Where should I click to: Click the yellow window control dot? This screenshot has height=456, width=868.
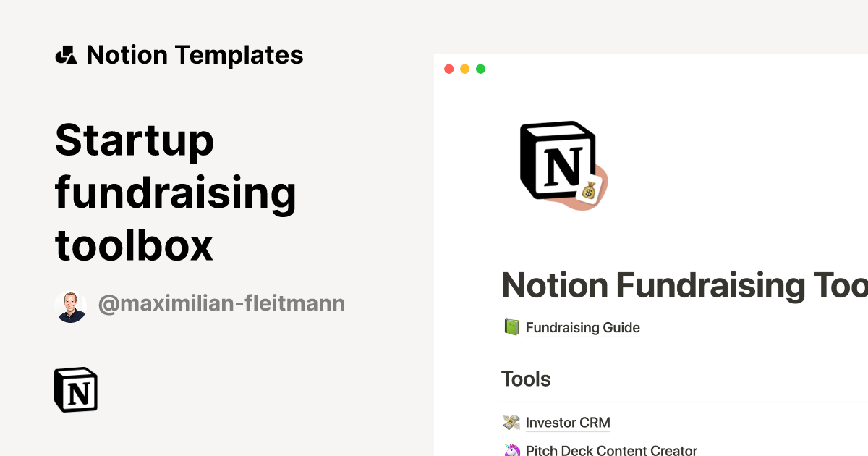point(464,68)
